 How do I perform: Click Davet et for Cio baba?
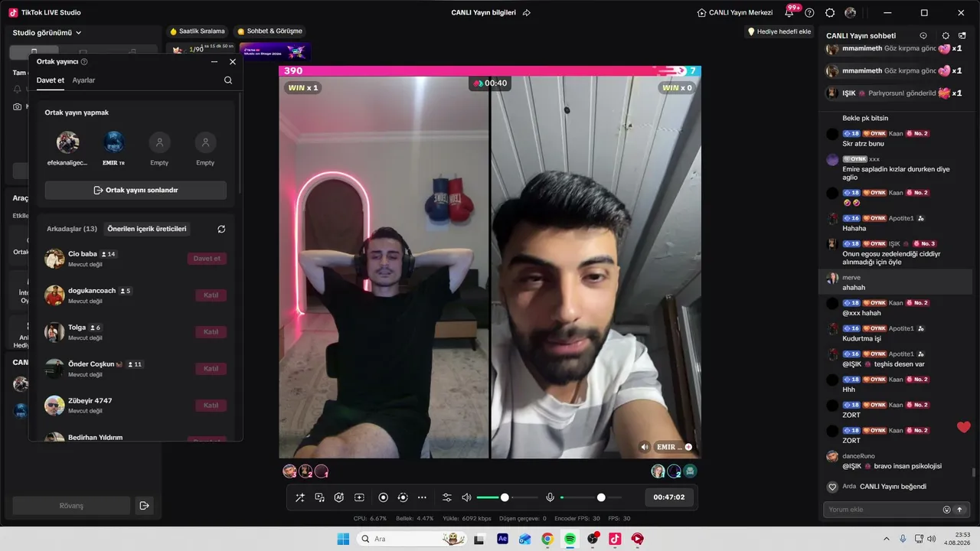207,259
